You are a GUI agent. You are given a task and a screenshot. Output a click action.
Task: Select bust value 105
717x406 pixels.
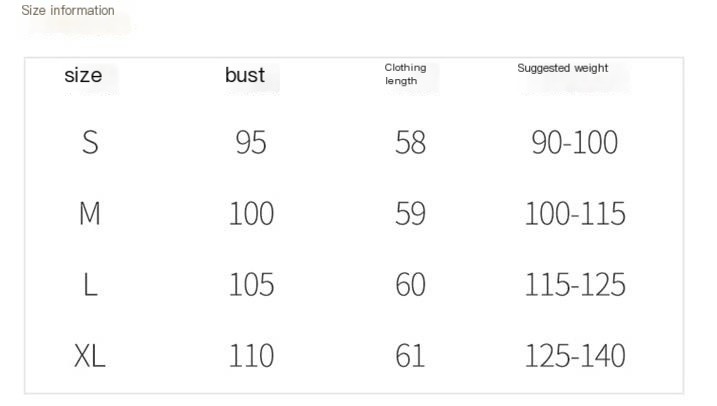click(251, 285)
